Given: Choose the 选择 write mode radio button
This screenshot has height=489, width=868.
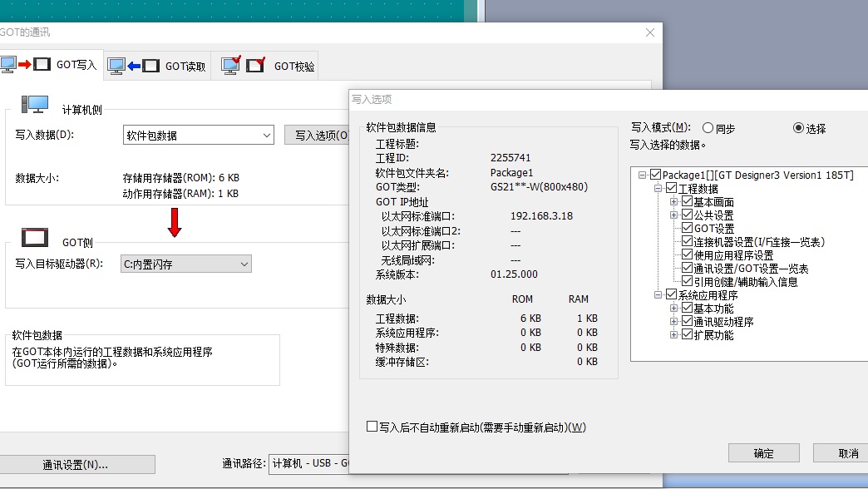Looking at the screenshot, I should pyautogui.click(x=799, y=128).
